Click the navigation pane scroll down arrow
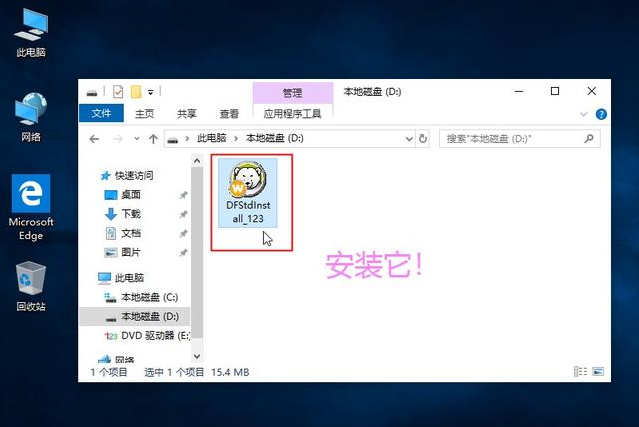Screen dimensions: 639x427 coord(197,357)
